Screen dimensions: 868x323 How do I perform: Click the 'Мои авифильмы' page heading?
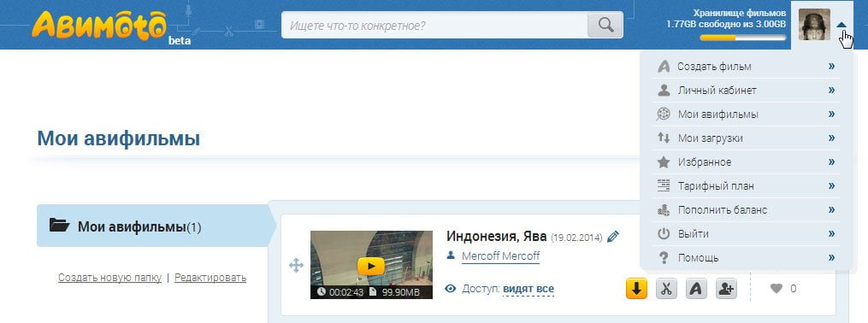tap(119, 138)
